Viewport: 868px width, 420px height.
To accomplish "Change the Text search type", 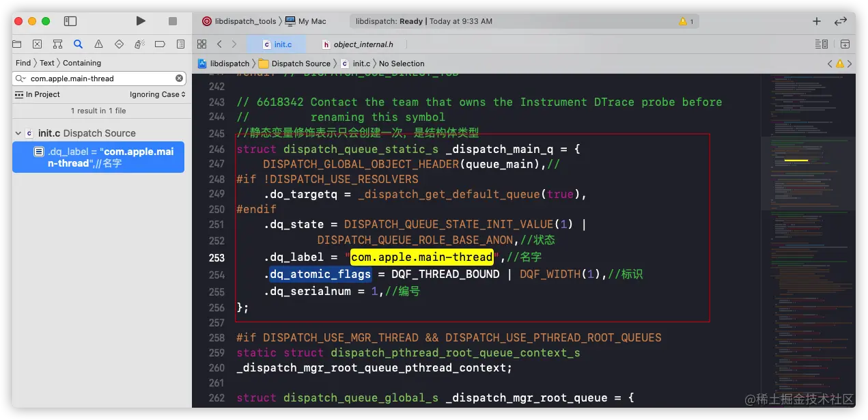I will click(47, 63).
